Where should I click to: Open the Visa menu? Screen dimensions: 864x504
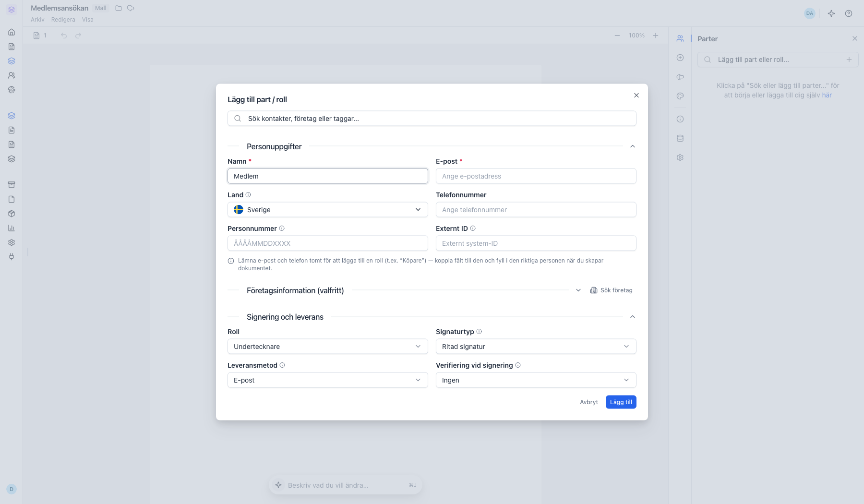pos(88,20)
